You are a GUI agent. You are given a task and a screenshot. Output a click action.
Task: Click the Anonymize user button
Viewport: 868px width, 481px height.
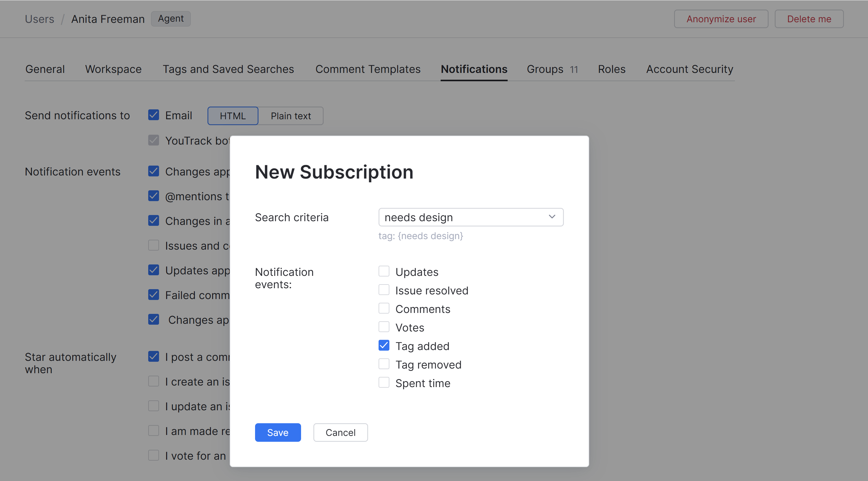click(x=721, y=19)
